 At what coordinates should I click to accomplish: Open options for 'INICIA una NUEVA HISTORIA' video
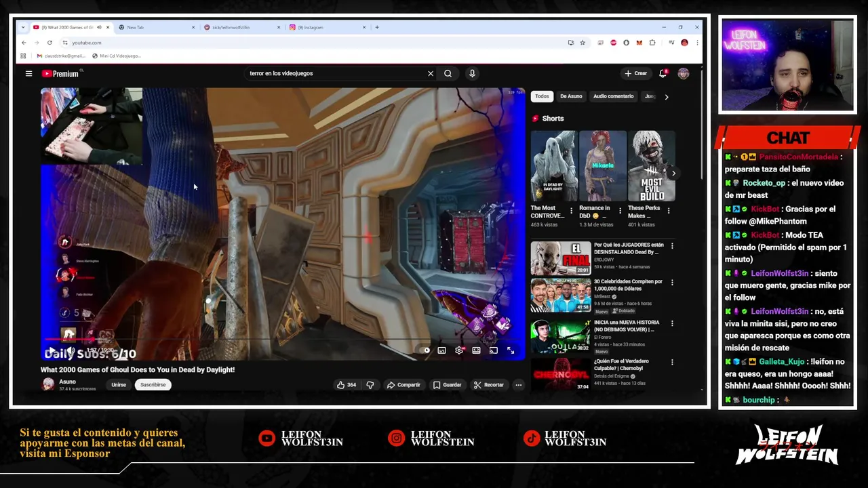point(672,323)
